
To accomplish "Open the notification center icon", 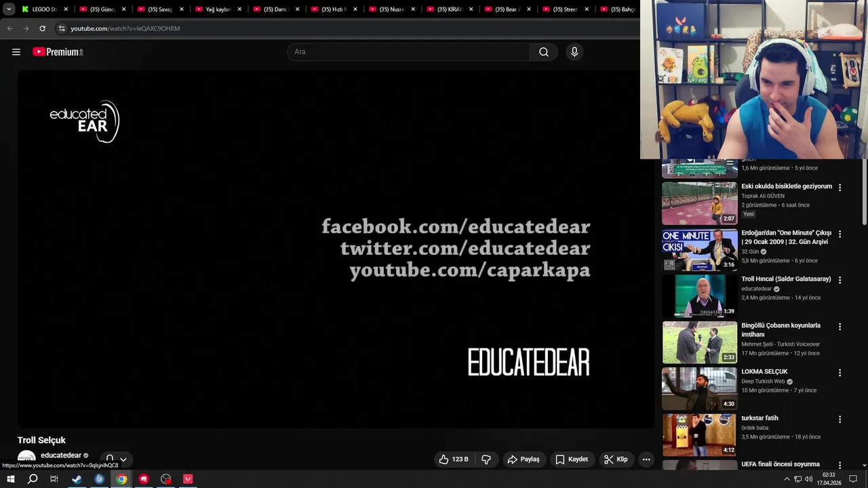I will (853, 479).
